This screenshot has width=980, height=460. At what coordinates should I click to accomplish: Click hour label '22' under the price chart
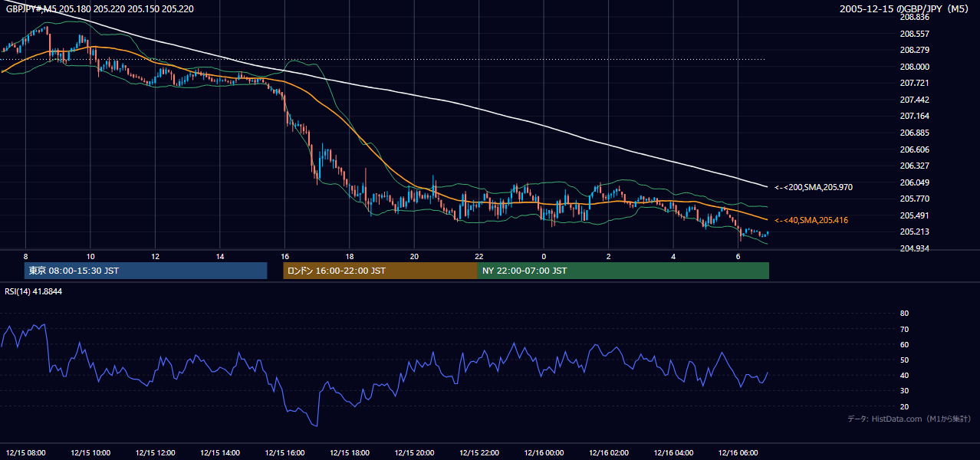pyautogui.click(x=478, y=256)
